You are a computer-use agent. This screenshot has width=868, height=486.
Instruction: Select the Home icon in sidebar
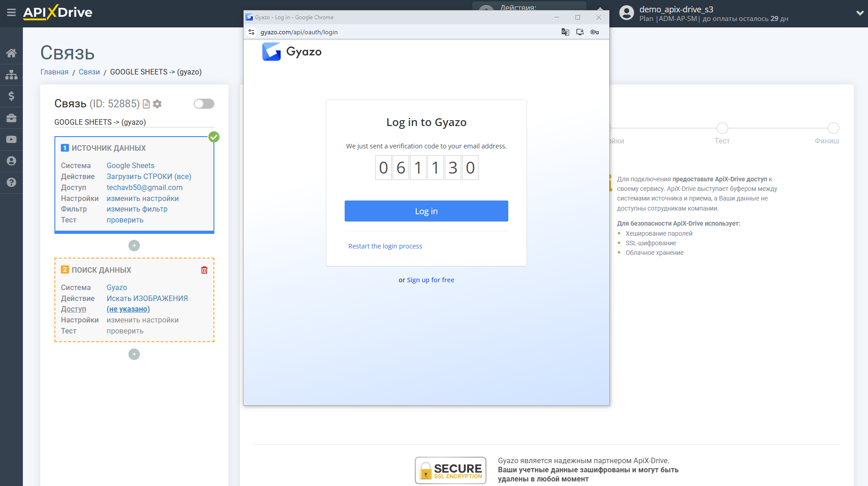coord(11,53)
